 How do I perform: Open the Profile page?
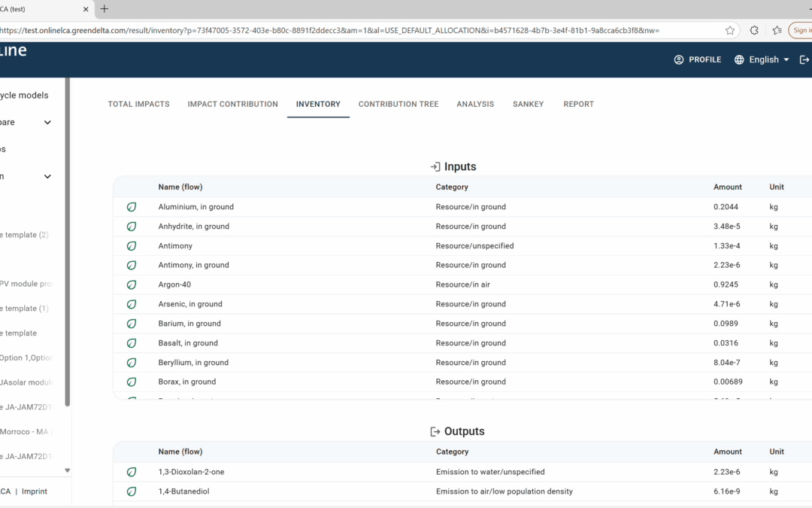point(698,59)
